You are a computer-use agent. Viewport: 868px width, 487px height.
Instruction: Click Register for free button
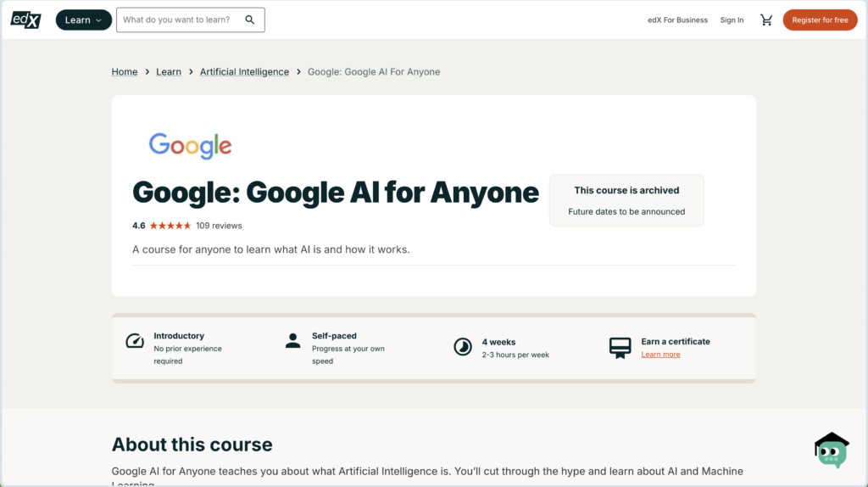click(x=820, y=20)
